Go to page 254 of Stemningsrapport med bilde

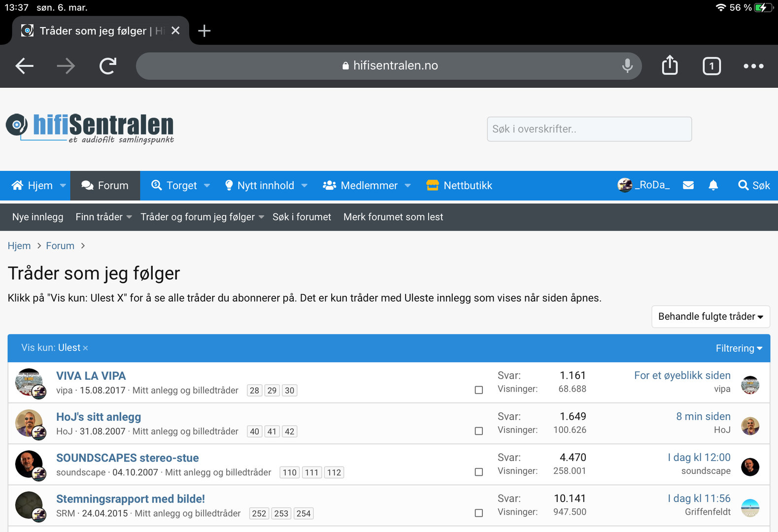tap(304, 513)
